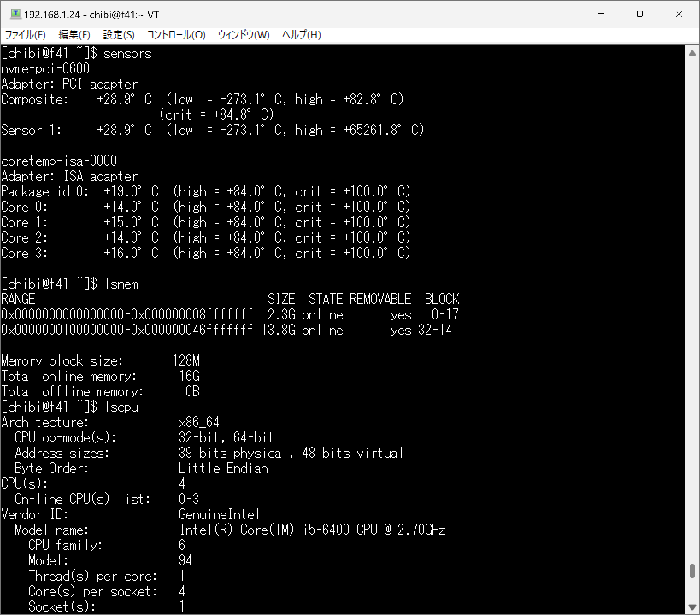Open the ヘルプ(H) menu

[x=301, y=35]
